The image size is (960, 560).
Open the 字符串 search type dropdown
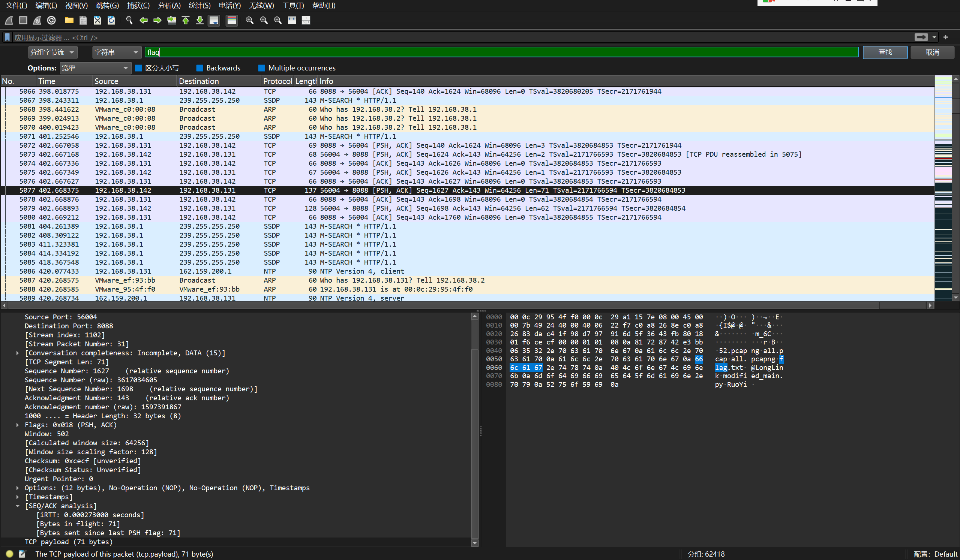click(117, 52)
